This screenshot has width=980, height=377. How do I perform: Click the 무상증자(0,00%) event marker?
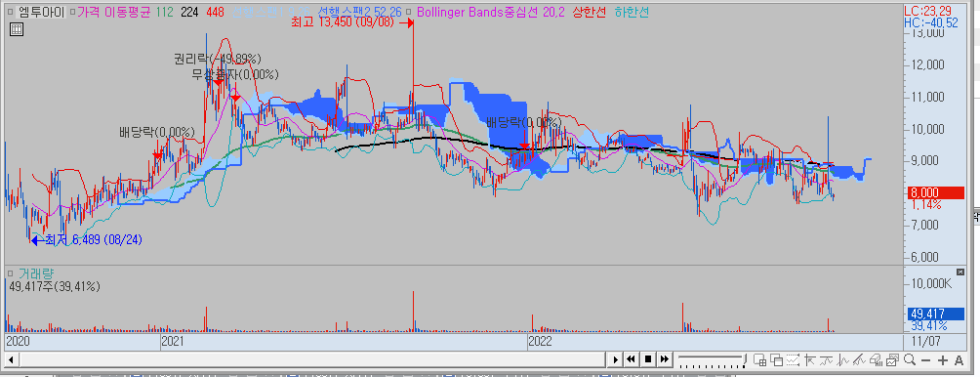235,74
